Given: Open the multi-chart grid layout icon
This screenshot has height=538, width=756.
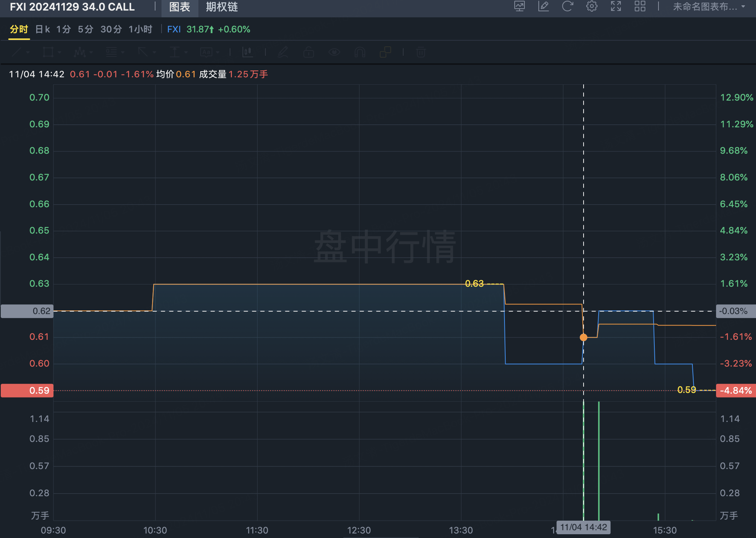Looking at the screenshot, I should click(640, 6).
